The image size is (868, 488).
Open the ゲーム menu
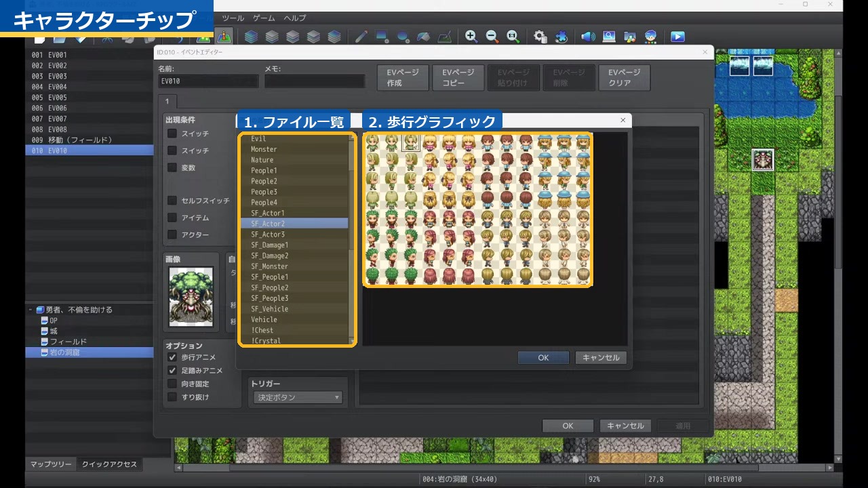[x=264, y=18]
